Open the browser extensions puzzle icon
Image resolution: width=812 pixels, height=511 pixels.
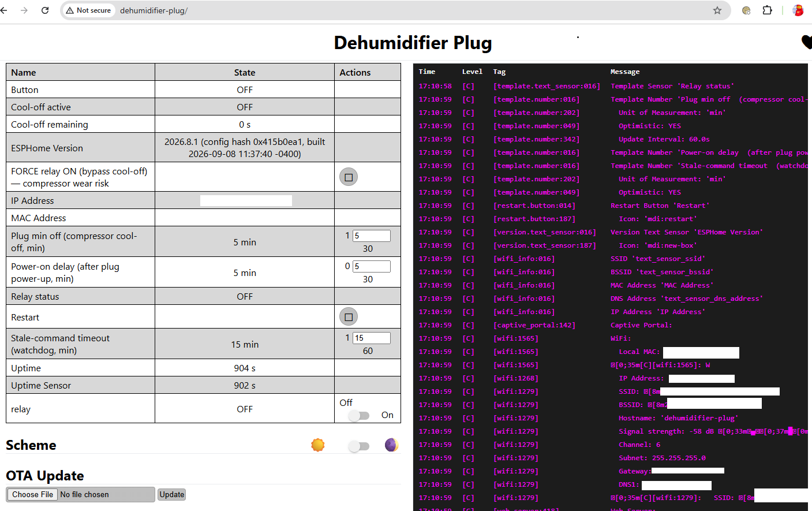click(767, 10)
